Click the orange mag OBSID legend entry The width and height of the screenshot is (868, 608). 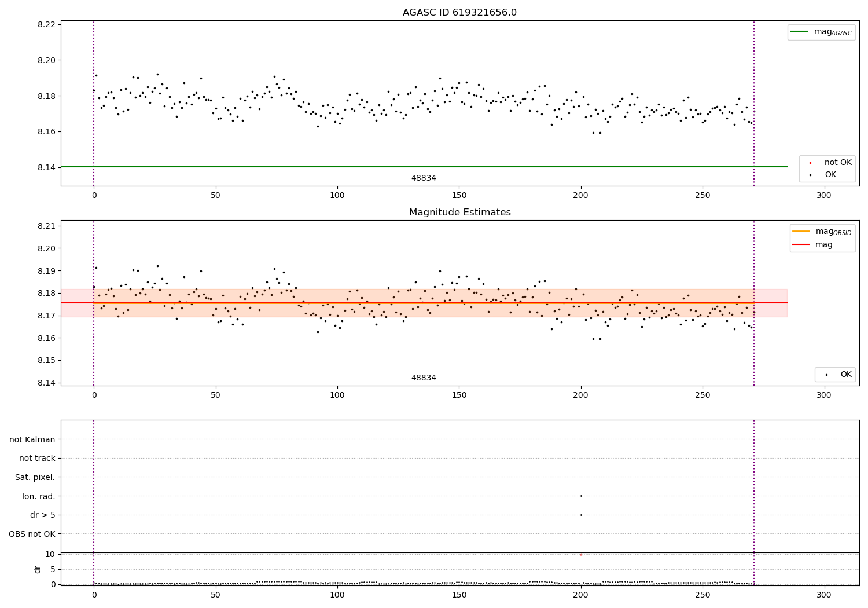tap(822, 232)
